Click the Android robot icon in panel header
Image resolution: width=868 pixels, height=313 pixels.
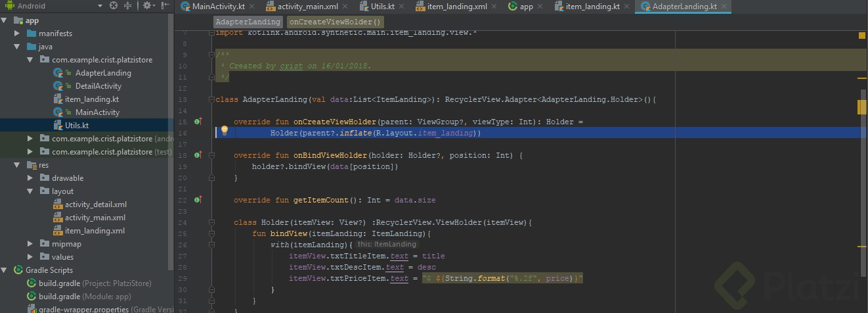[x=10, y=6]
